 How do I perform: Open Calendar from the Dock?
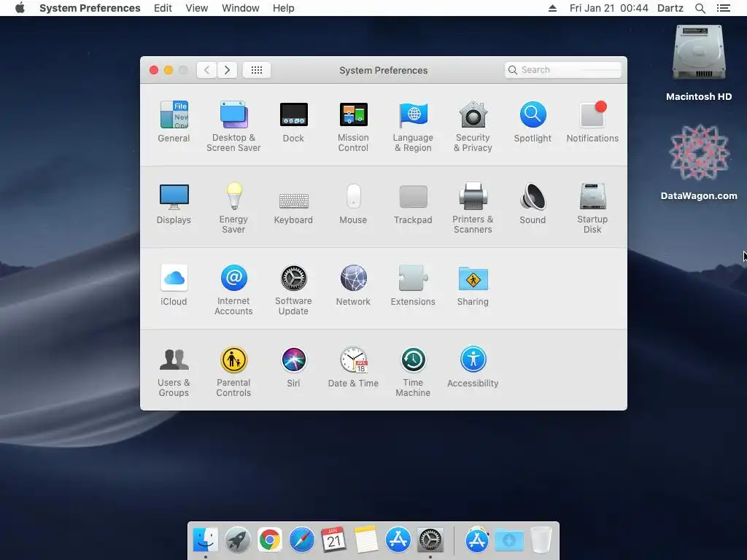tap(333, 540)
